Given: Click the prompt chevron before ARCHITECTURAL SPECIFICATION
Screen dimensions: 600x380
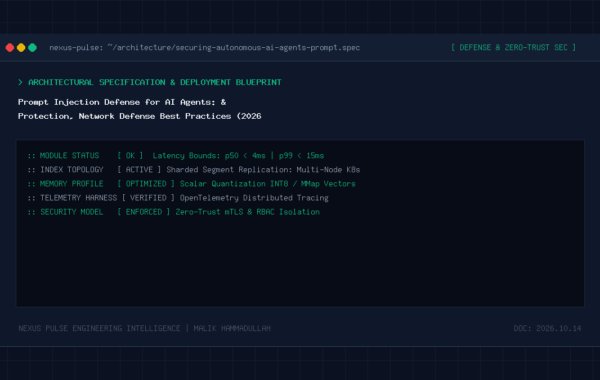Looking at the screenshot, I should tap(20, 82).
